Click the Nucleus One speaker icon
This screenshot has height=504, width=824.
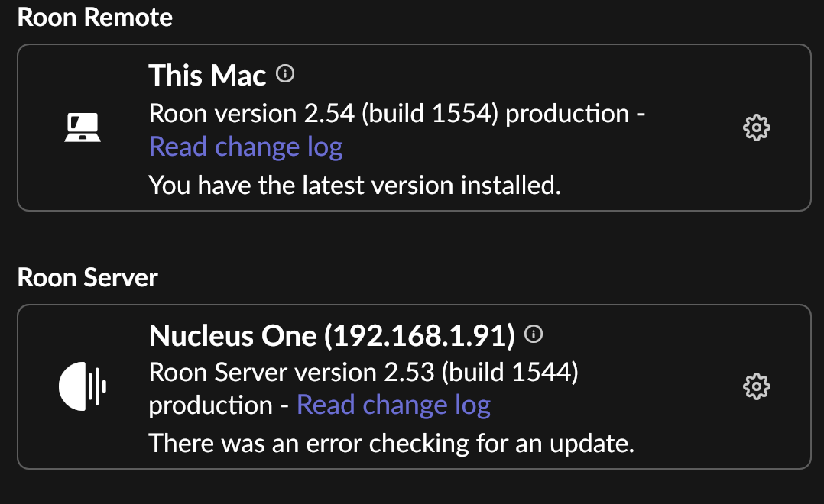[84, 386]
